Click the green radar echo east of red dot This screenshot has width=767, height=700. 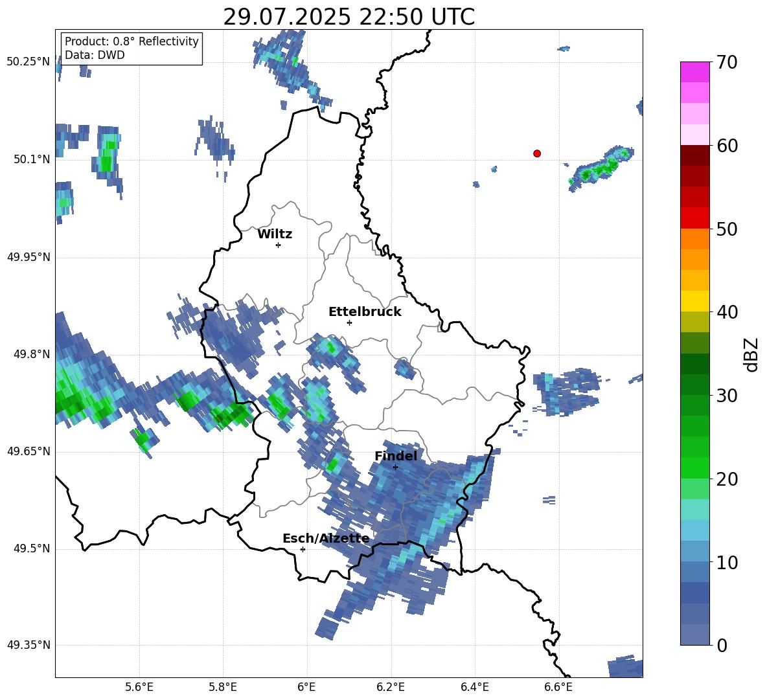tap(601, 168)
